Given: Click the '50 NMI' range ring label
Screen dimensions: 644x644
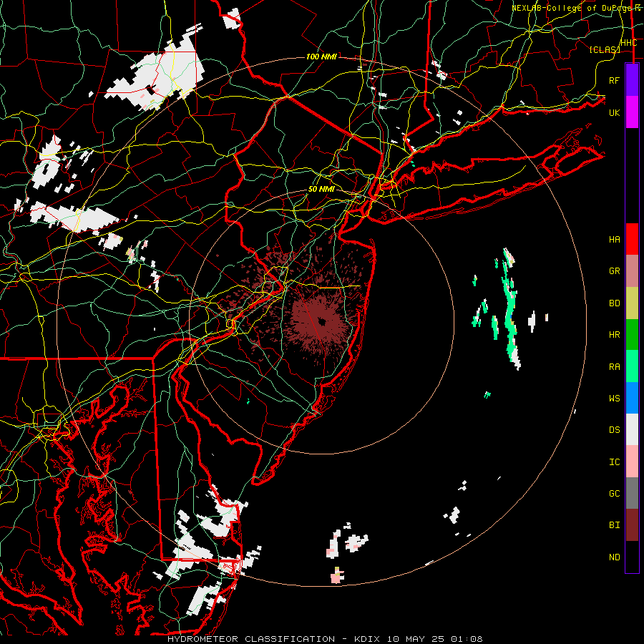Looking at the screenshot, I should click(321, 189).
